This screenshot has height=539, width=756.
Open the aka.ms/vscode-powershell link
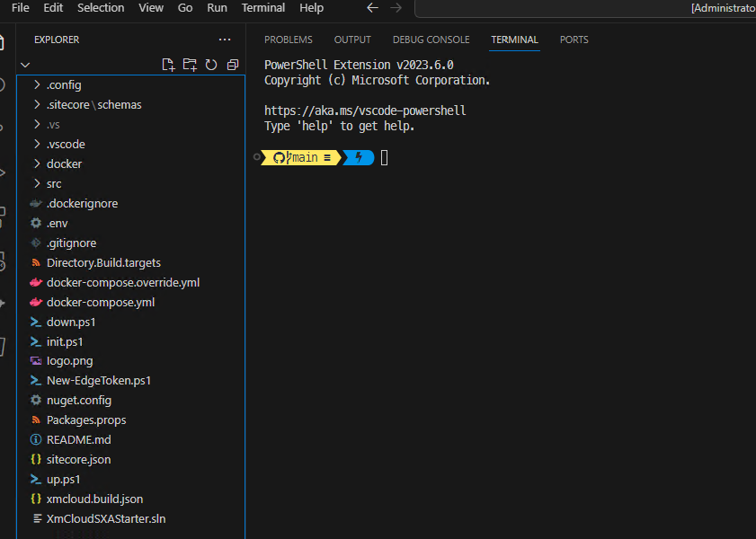365,110
